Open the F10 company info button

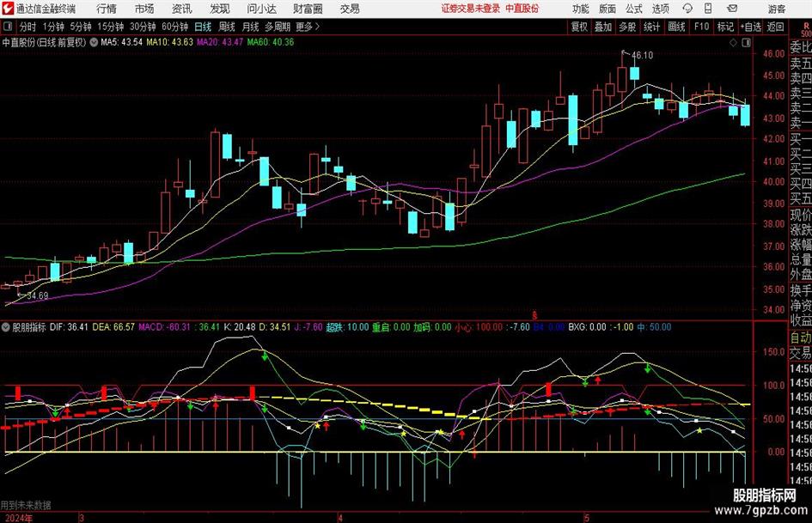(x=701, y=27)
